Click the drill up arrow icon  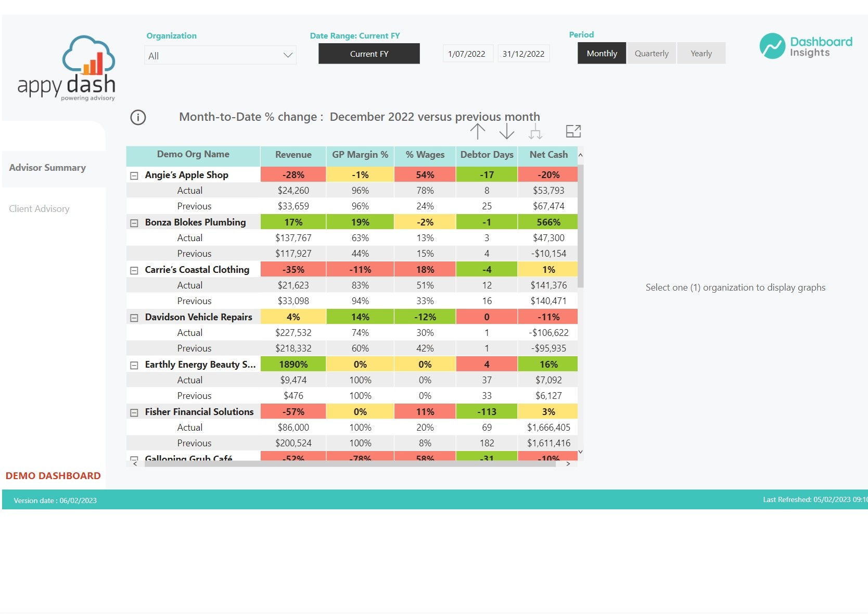(477, 132)
